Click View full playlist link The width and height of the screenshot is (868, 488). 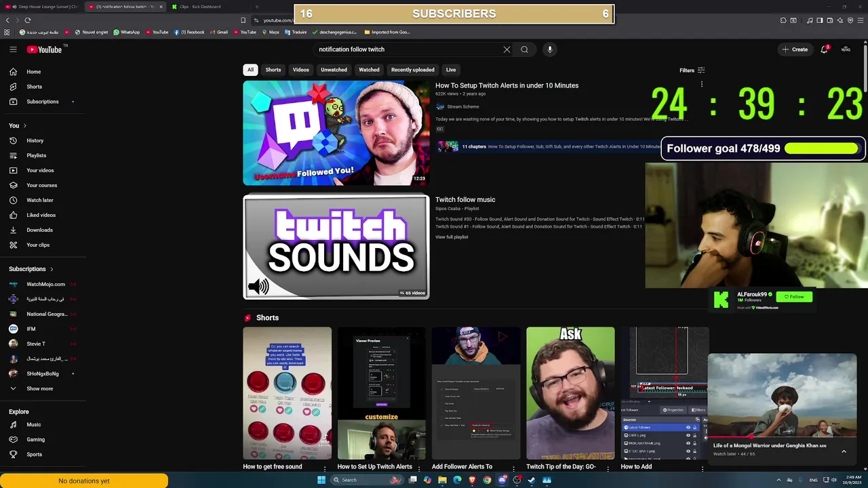(452, 237)
